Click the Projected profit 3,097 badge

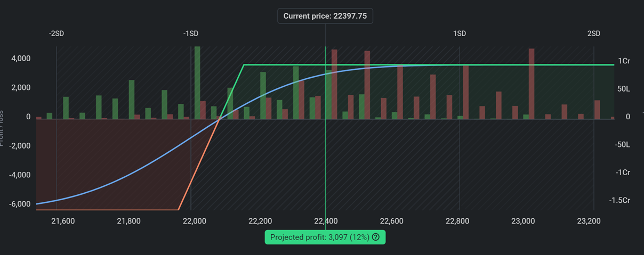pos(319,237)
